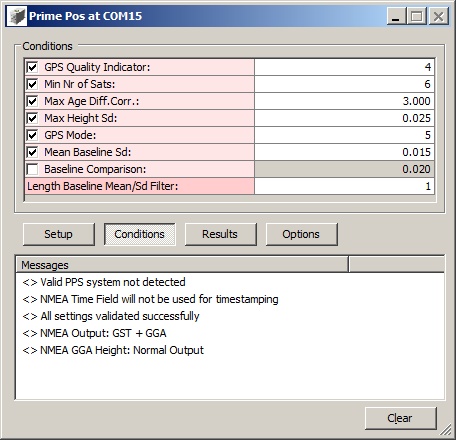The width and height of the screenshot is (456, 440).
Task: Select the Mean Baseline Sd value 0.015
Action: [344, 152]
